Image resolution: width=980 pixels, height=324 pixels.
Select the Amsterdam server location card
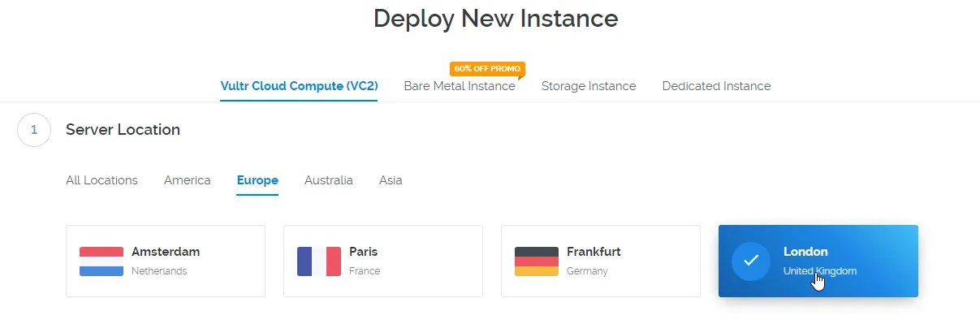[166, 261]
